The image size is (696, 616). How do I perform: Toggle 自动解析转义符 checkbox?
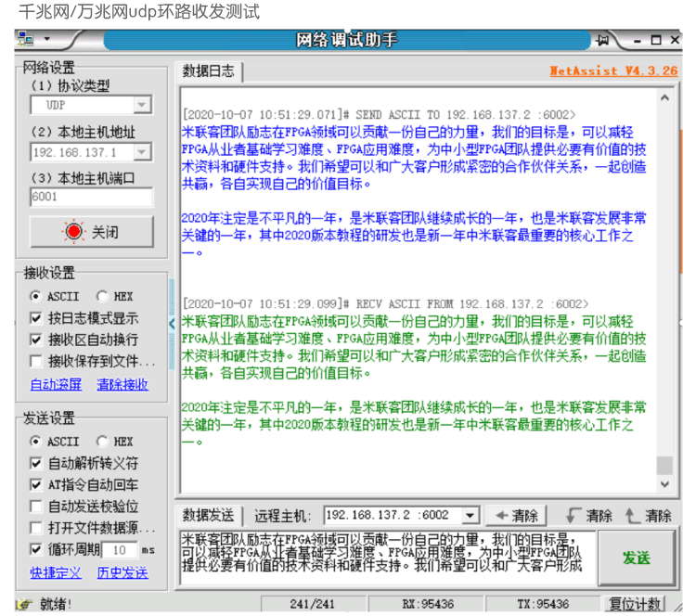(84, 463)
